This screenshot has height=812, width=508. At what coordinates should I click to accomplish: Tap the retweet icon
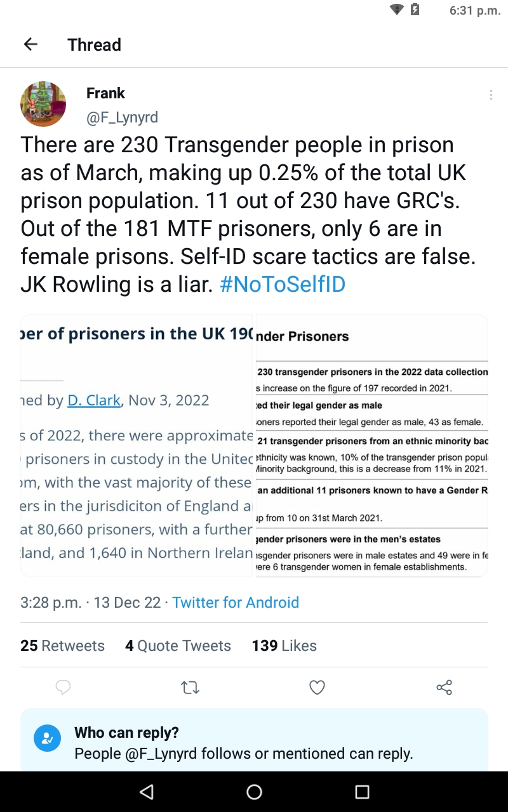coord(190,687)
